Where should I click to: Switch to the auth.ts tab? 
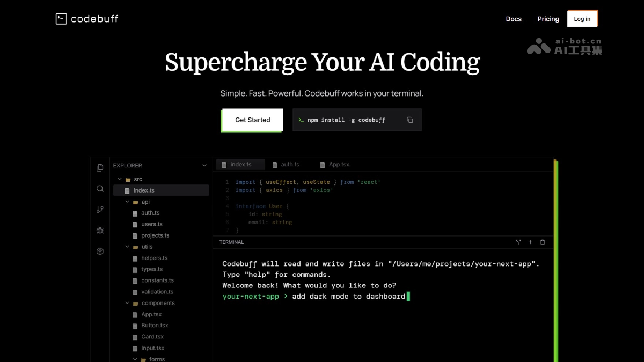290,164
